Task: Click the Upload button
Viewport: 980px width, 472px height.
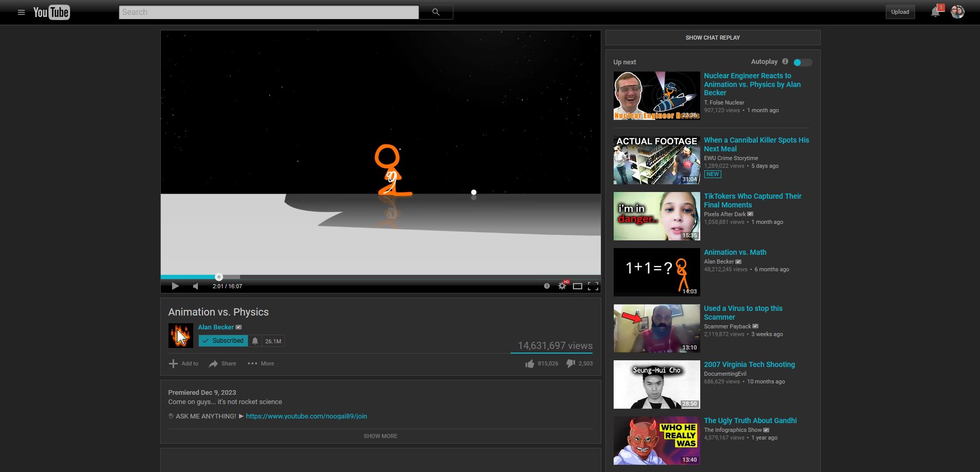Action: pyautogui.click(x=900, y=12)
